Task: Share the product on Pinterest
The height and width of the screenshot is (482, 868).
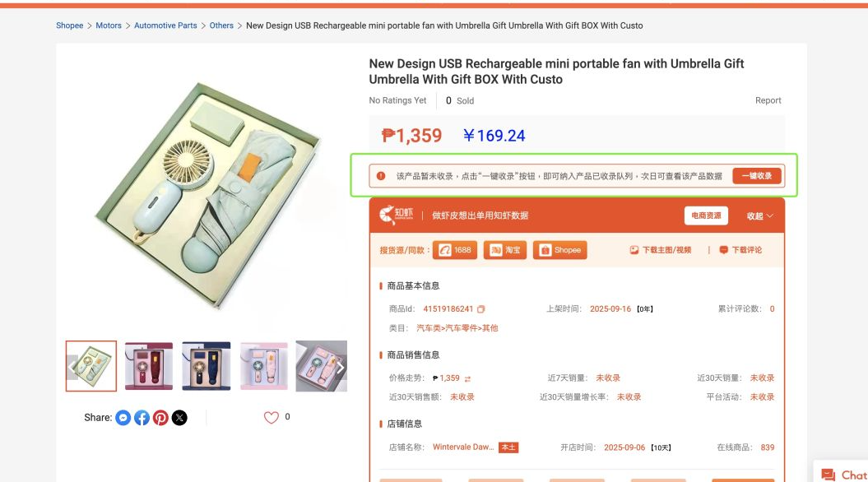Action: [160, 418]
